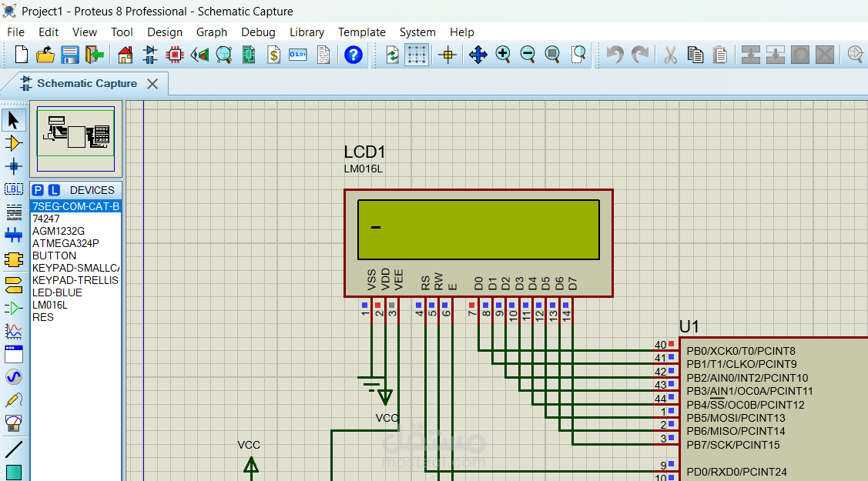The image size is (868, 481).
Task: Switch to Component Mode tool
Action: click(x=13, y=144)
